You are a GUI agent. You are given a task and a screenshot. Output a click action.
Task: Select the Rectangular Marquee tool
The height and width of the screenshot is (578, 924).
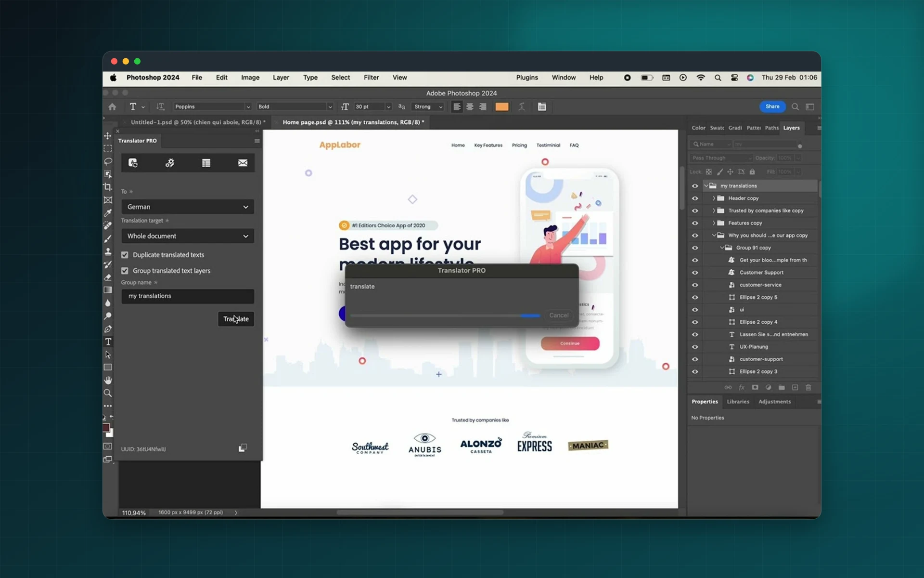108,148
